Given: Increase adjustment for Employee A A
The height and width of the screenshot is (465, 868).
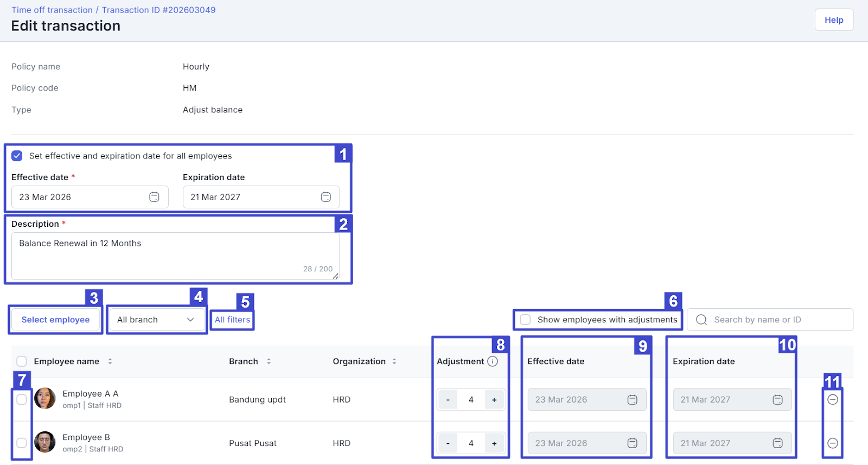Looking at the screenshot, I should click(x=494, y=400).
